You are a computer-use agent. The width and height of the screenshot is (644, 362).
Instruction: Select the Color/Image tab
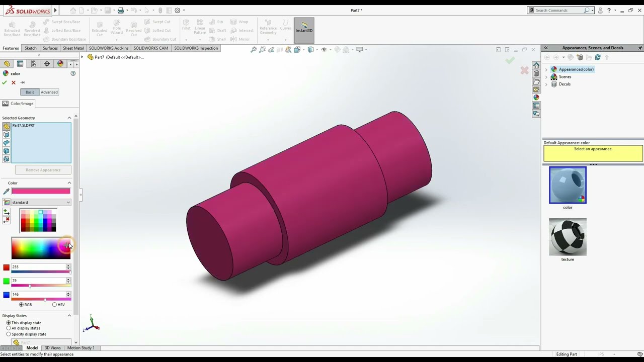tap(18, 104)
